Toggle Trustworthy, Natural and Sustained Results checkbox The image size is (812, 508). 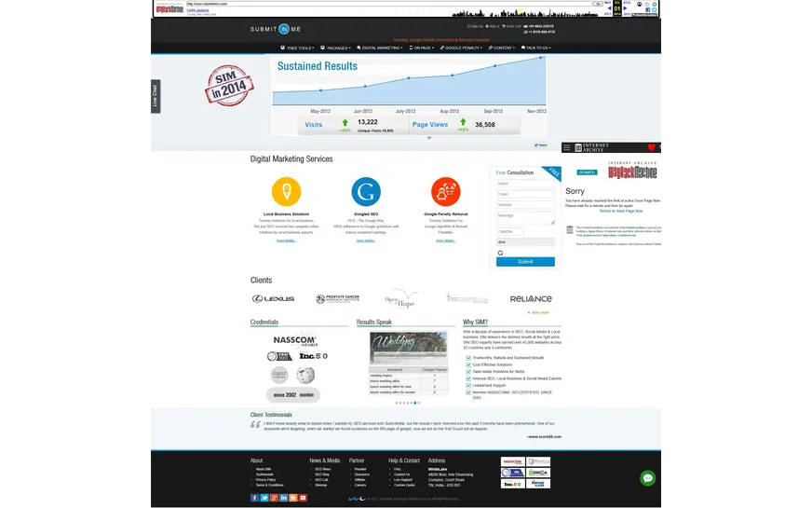point(468,358)
